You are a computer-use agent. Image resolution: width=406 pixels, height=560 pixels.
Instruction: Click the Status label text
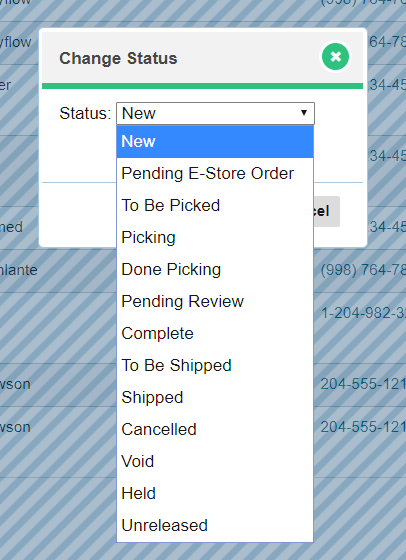(x=85, y=114)
